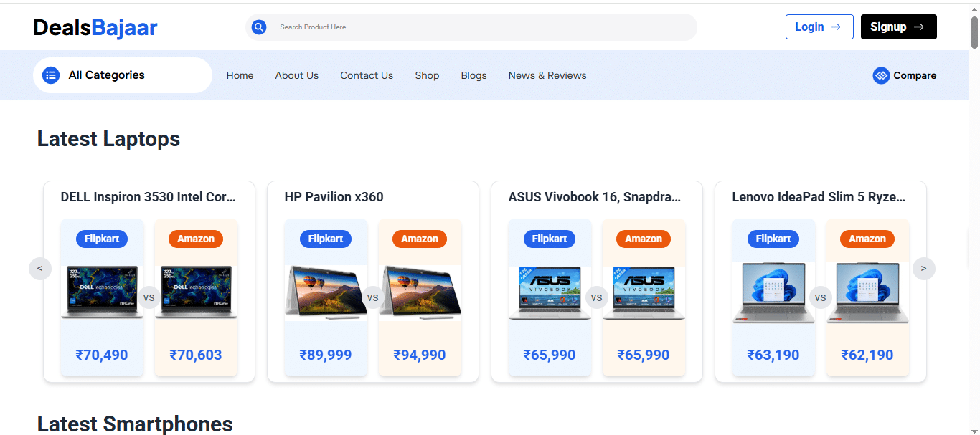980x435 pixels.
Task: Open the All Categories dropdown
Action: [x=123, y=75]
